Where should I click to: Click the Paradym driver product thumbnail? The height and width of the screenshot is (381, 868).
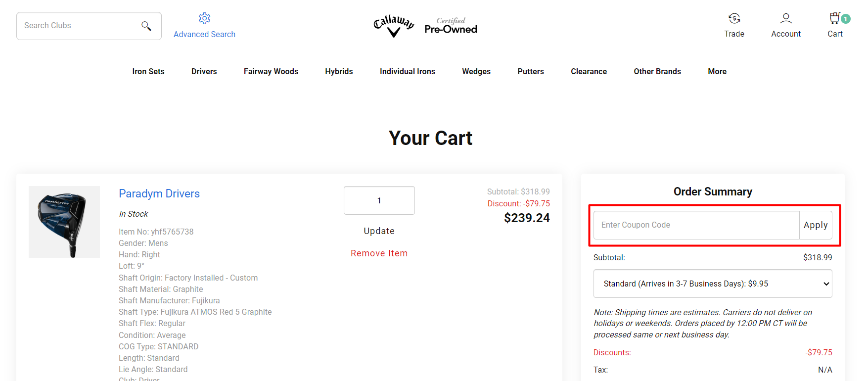coord(64,222)
